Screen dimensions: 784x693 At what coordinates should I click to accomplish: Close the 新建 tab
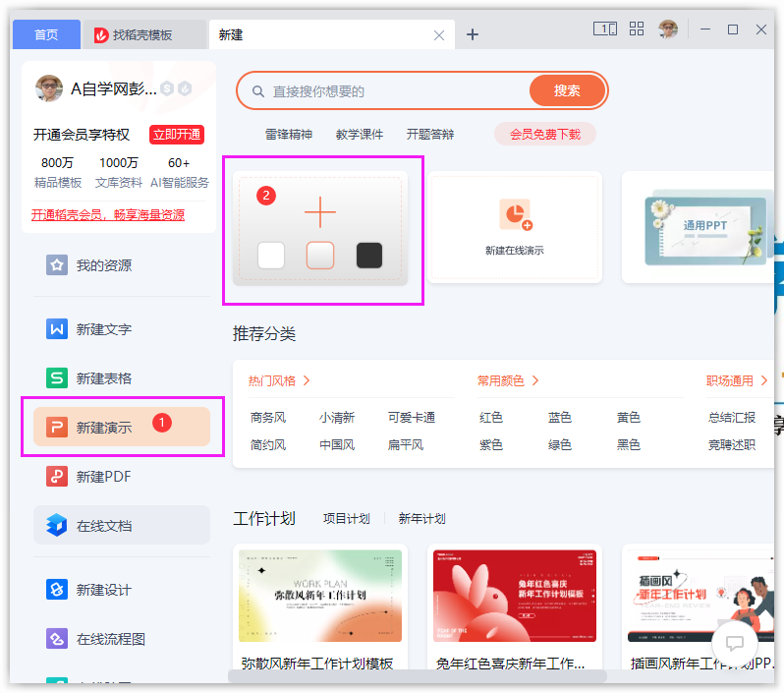pyautogui.click(x=439, y=35)
